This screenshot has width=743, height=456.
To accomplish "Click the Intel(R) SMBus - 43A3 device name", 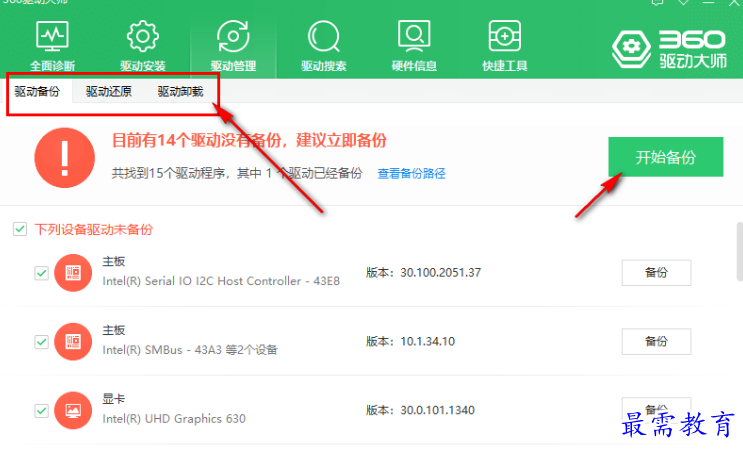I will click(x=190, y=350).
